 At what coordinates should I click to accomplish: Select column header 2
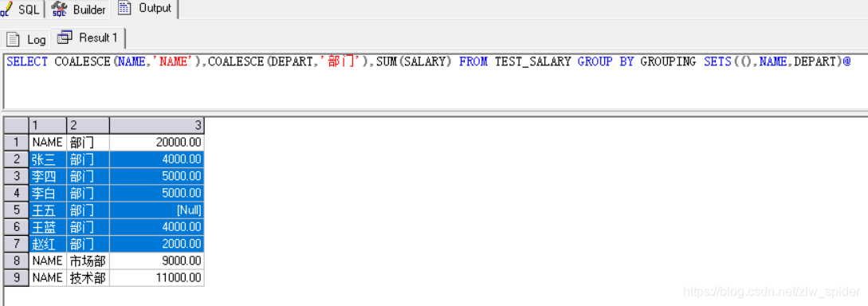click(88, 125)
